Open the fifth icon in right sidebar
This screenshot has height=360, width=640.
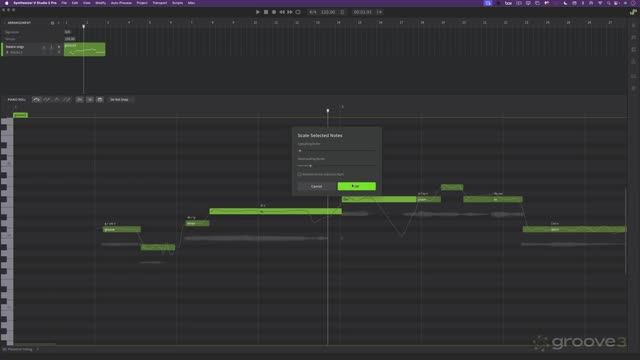pos(633,76)
